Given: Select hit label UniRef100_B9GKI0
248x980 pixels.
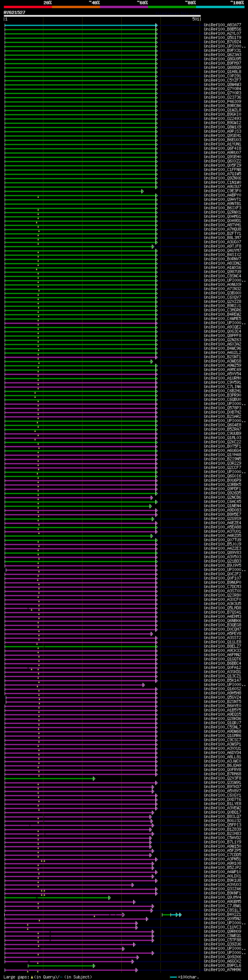Looking at the screenshot, I should click(222, 115).
